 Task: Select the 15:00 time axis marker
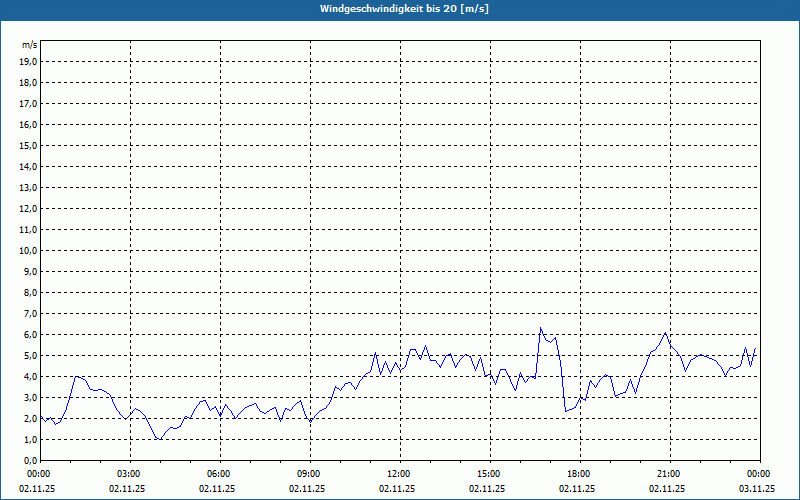tap(488, 474)
